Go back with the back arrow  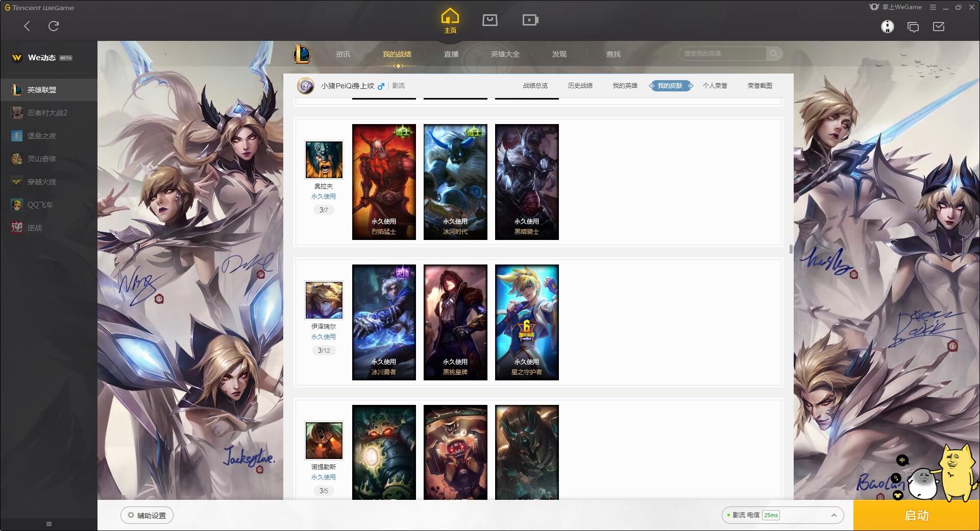[27, 26]
